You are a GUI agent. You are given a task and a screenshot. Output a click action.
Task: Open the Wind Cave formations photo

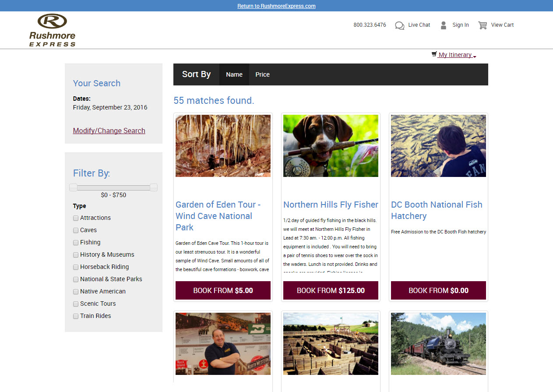223,146
